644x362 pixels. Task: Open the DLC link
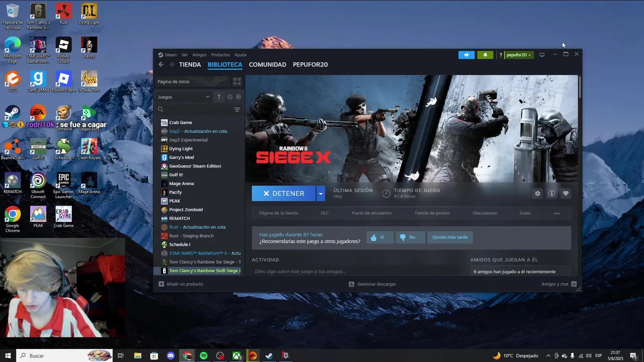(x=325, y=213)
